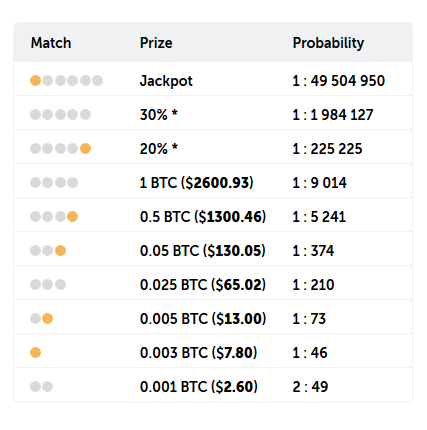Screen dimensions: 427x430
Task: Click the 30% * prize text
Action: click(159, 115)
